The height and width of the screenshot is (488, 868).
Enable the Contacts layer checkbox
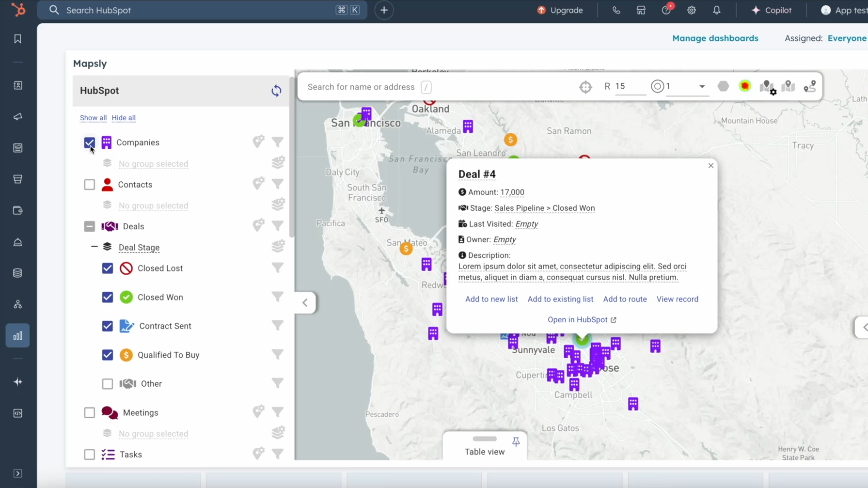click(x=90, y=185)
